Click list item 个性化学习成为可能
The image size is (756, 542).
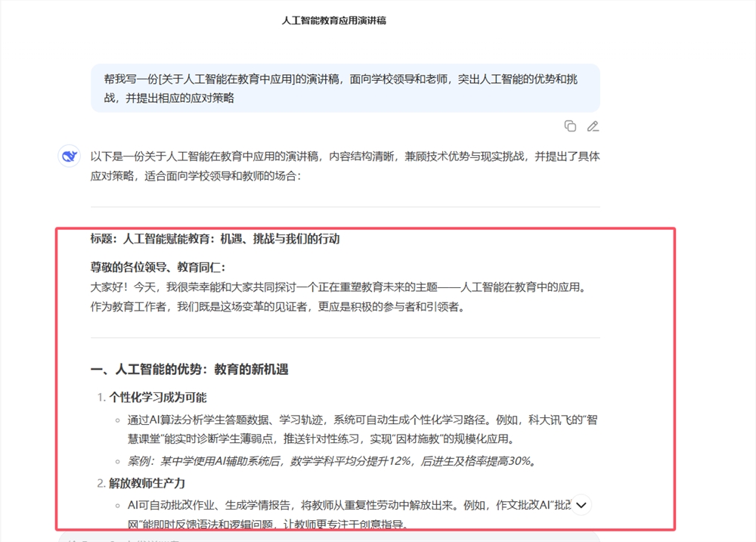tap(160, 397)
